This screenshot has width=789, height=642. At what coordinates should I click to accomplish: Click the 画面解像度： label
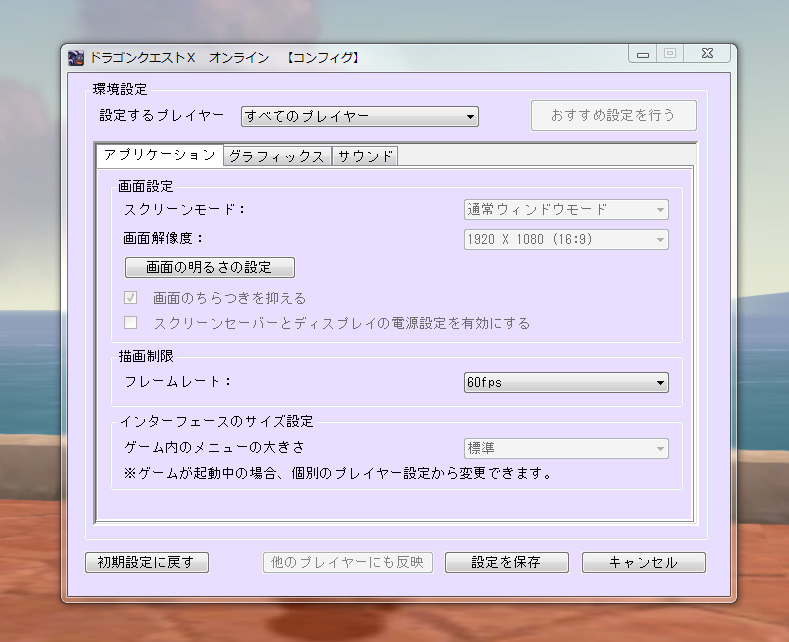pos(164,238)
